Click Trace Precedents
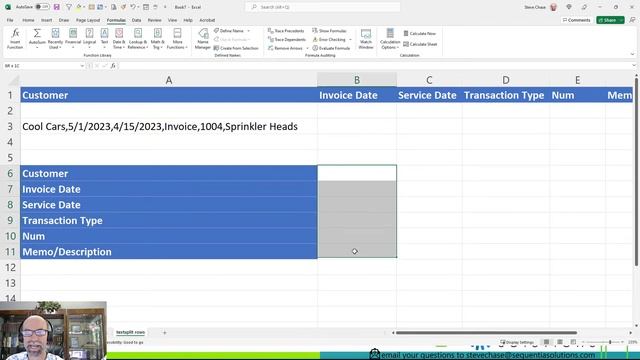Viewport: 640px width, 360px height. [286, 31]
